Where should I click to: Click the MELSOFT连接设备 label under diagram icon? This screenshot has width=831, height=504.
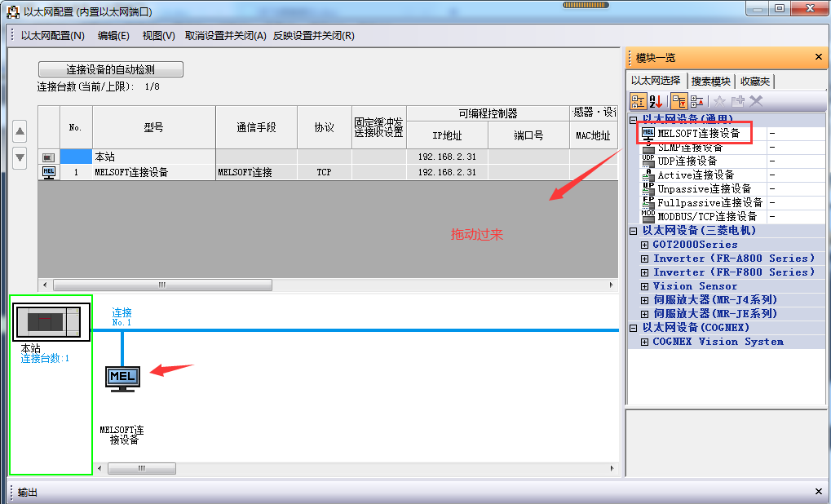tap(122, 435)
